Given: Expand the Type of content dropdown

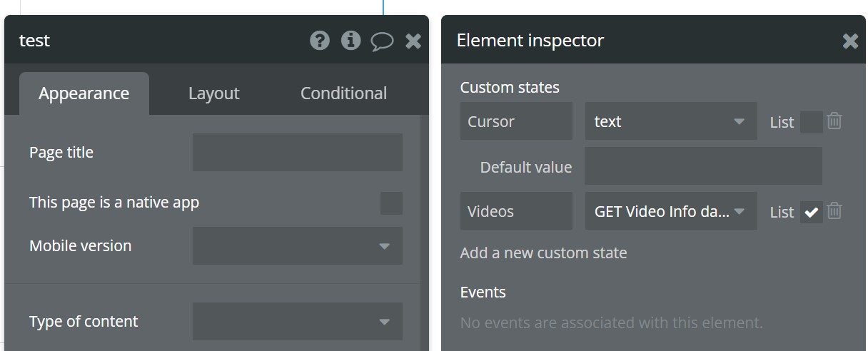Looking at the screenshot, I should tap(298, 321).
